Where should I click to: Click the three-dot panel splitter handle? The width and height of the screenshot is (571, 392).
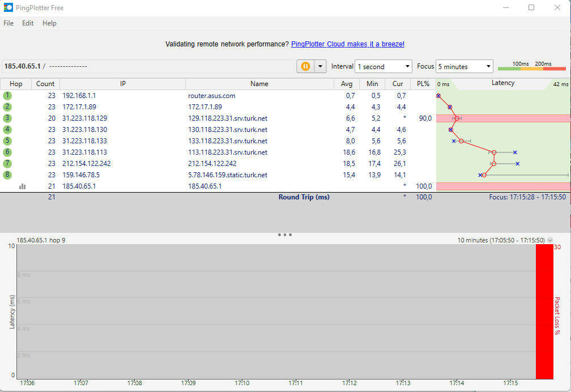pyautogui.click(x=285, y=235)
